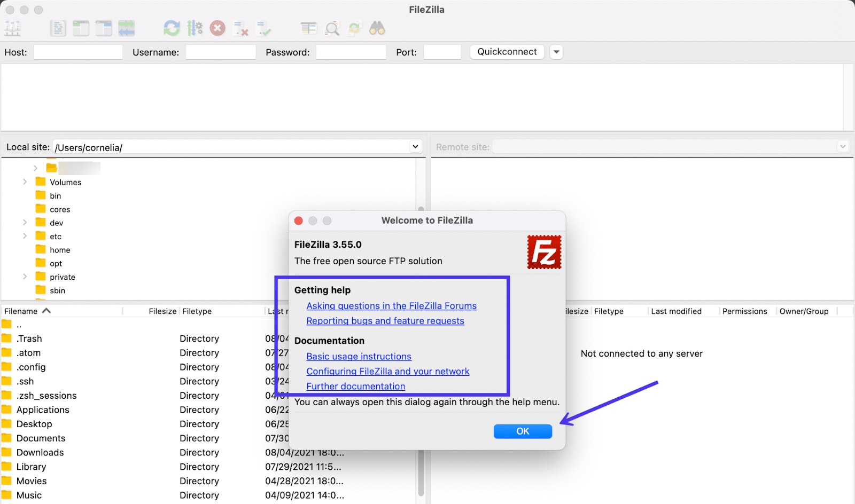
Task: Click inside the Host input field
Action: click(x=77, y=52)
